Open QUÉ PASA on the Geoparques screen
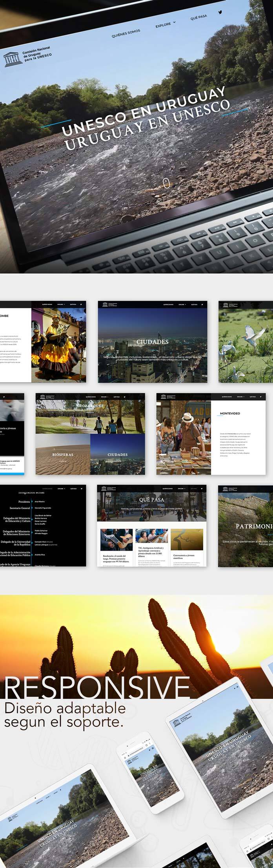Image resolution: width=273 pixels, height=868 pixels. (116, 397)
